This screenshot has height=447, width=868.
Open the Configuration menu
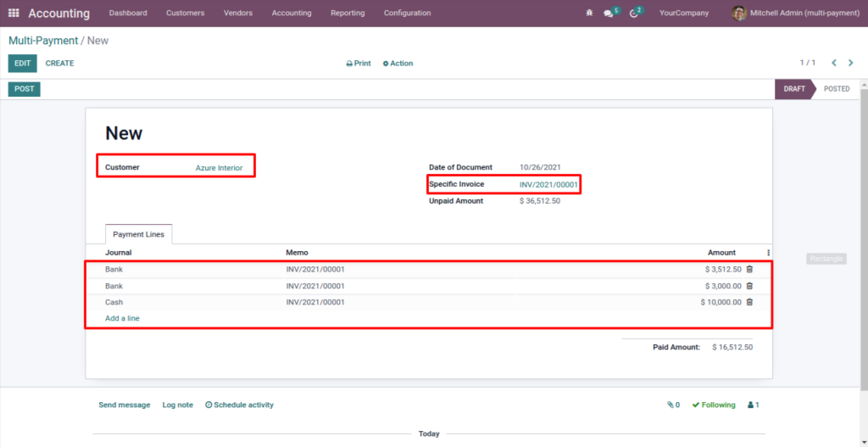[x=407, y=13]
